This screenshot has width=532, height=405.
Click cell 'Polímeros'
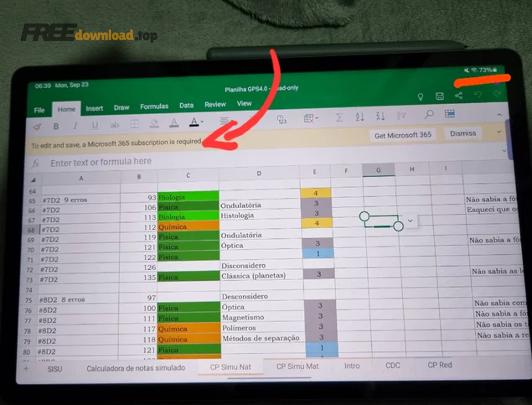point(262,328)
